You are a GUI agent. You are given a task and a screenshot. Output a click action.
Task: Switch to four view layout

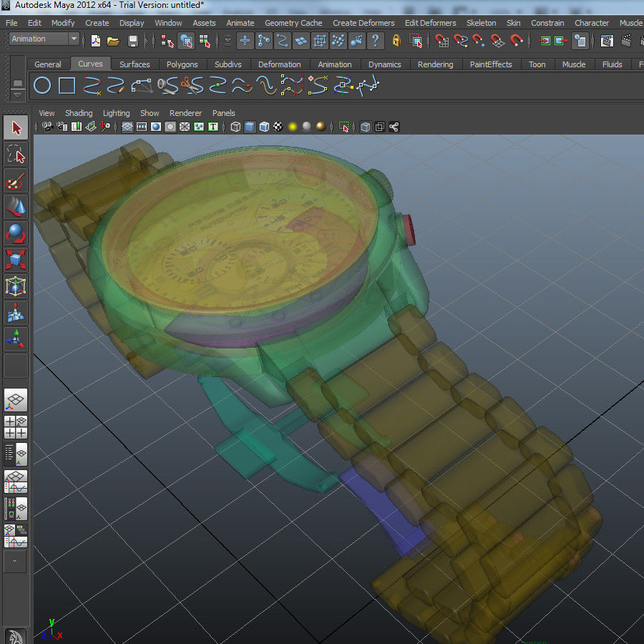coord(16,427)
